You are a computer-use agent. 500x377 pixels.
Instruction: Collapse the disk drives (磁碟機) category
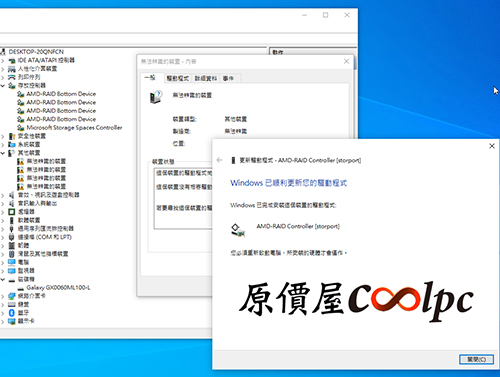[x=3, y=279]
